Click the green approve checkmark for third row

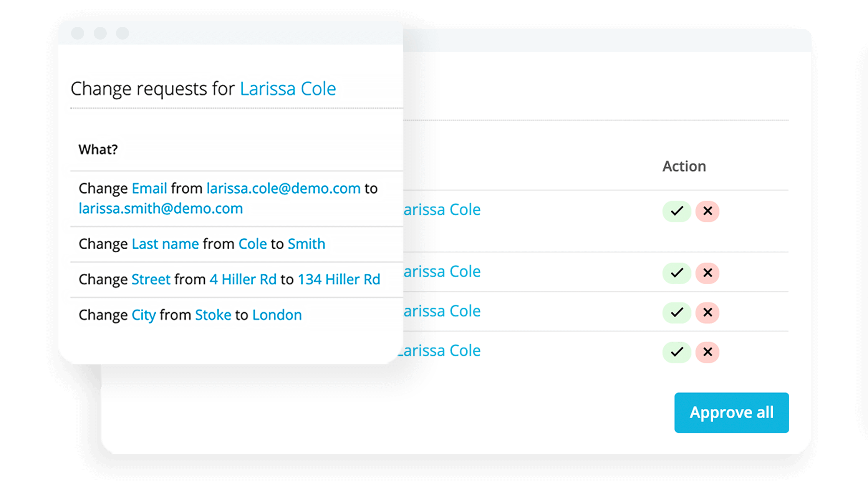point(676,312)
